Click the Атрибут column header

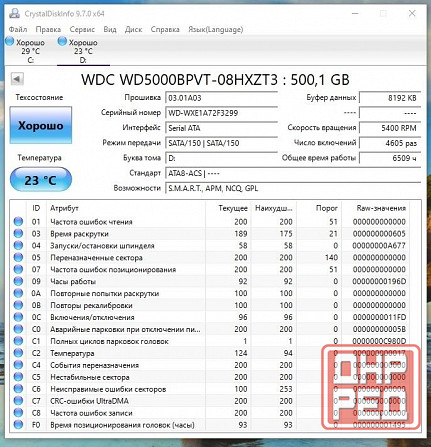126,208
